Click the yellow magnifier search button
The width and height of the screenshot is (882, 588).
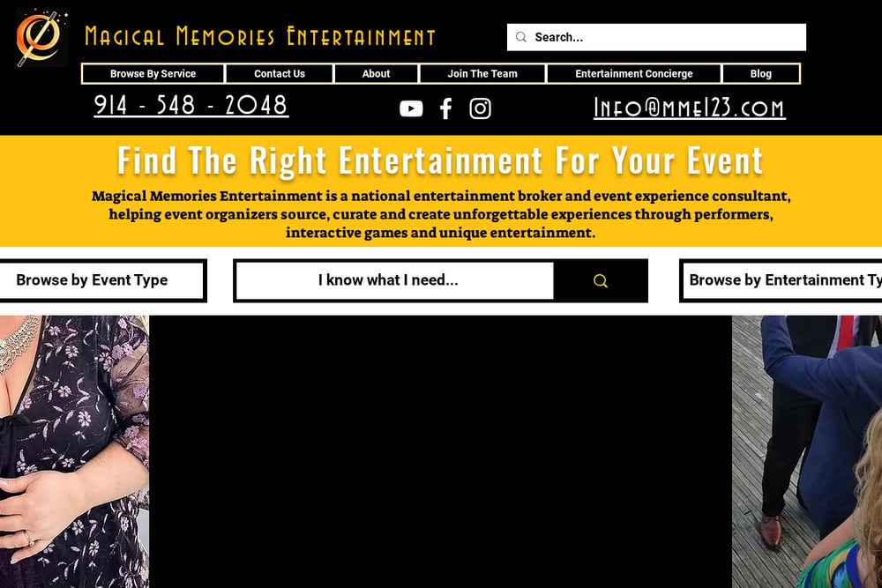tap(600, 280)
